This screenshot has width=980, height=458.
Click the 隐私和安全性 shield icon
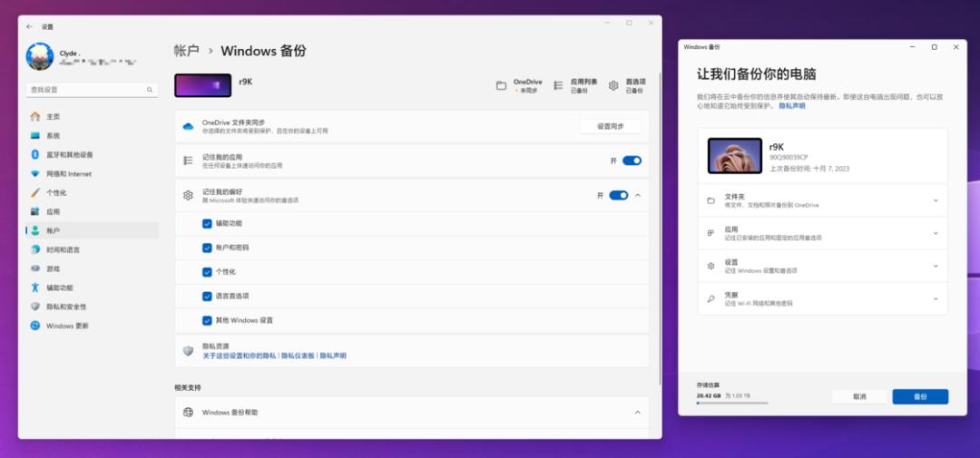tap(35, 307)
